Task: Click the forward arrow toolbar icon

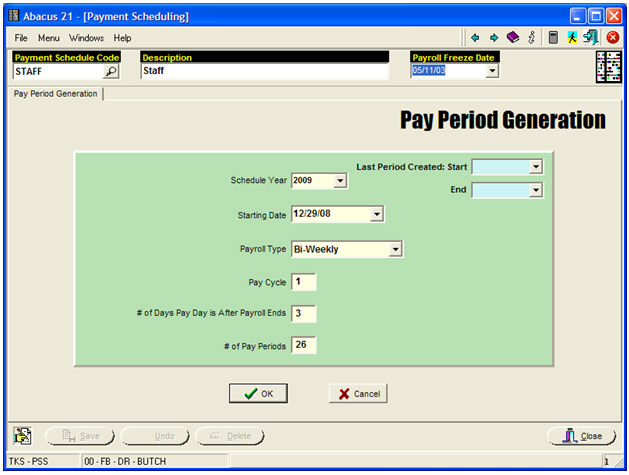Action: coord(494,37)
